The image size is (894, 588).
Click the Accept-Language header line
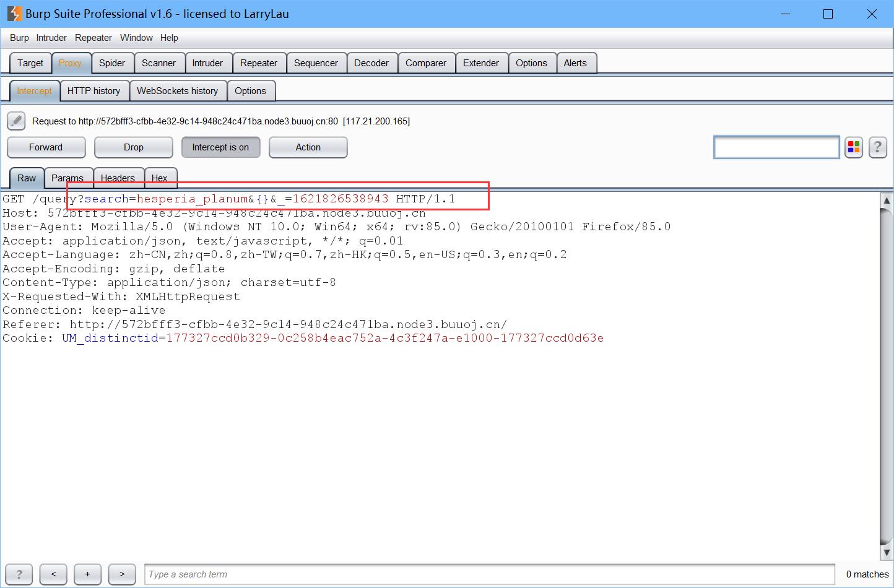285,254
